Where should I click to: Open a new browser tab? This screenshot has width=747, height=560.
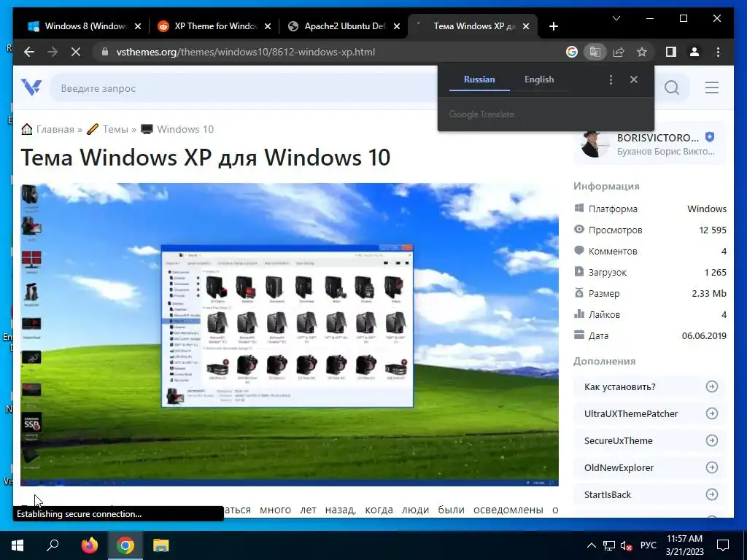pyautogui.click(x=553, y=26)
